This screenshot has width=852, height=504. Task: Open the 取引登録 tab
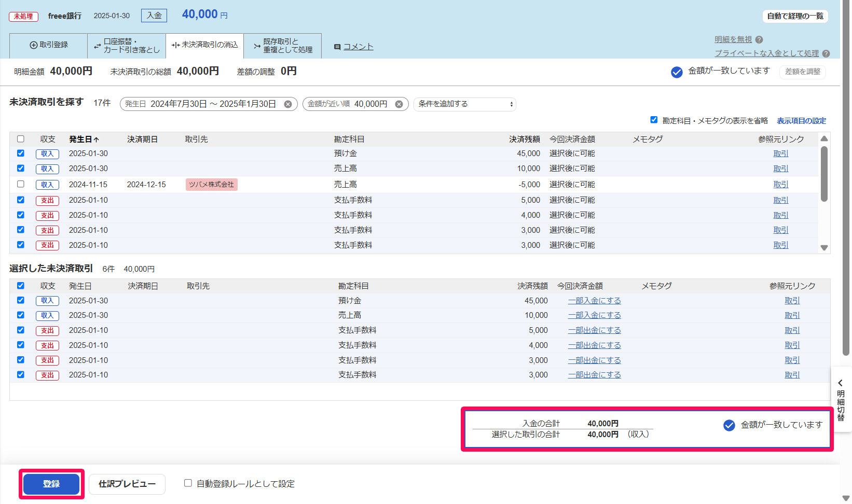(x=49, y=45)
